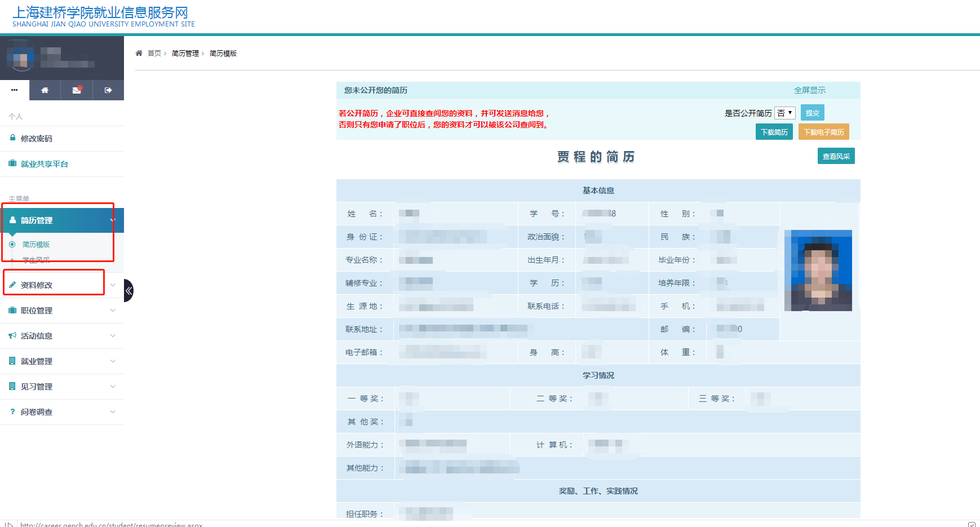This screenshot has height=527, width=980.
Task: Click 全屏显示 to view fullscreen
Action: click(810, 90)
